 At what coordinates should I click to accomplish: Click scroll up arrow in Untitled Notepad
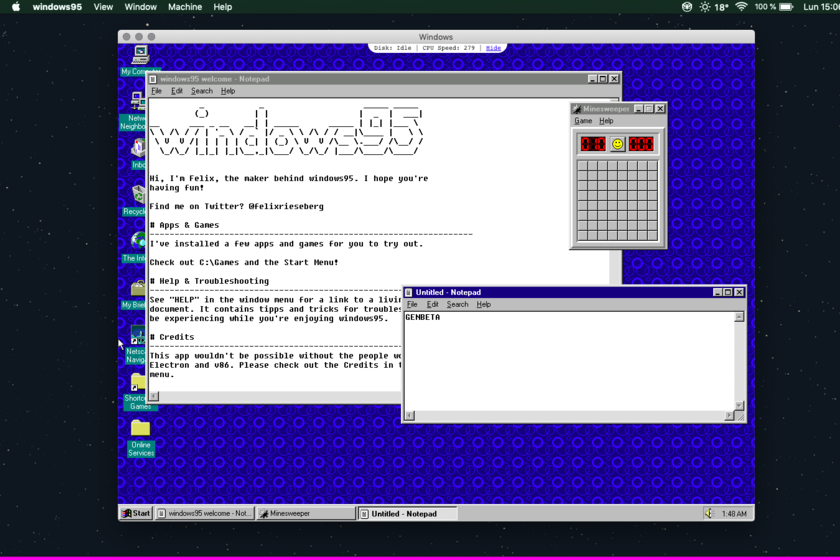[739, 317]
